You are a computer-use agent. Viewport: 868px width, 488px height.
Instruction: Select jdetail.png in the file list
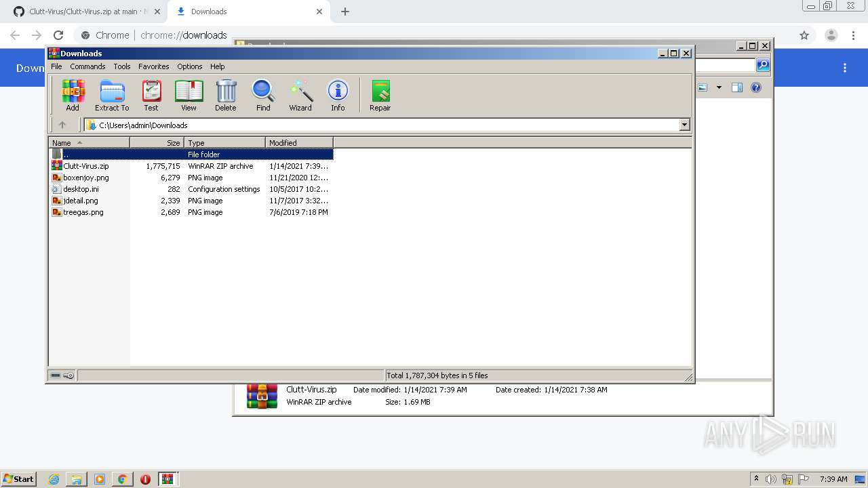[x=191, y=201]
